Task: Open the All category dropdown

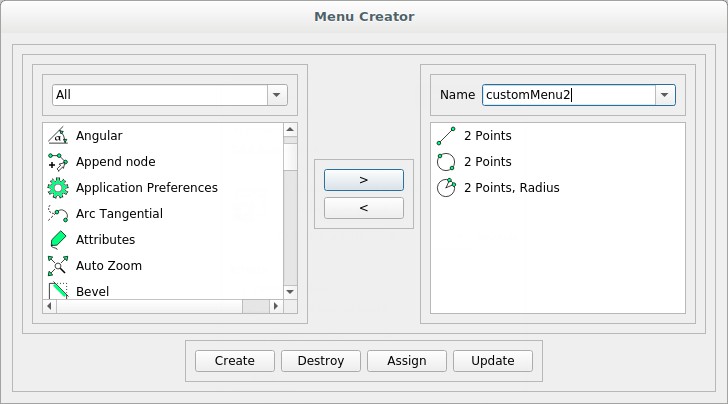Action: 170,95
